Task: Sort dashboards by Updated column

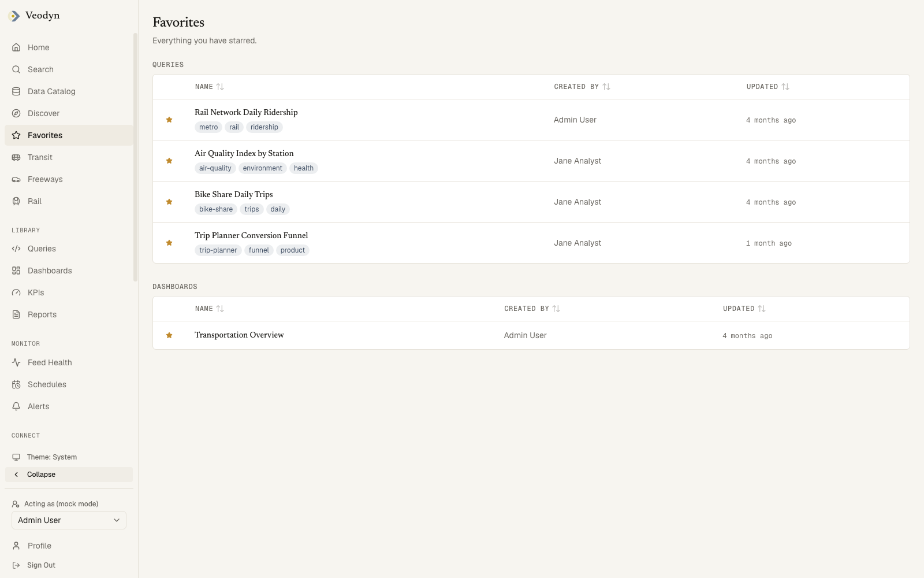Action: click(744, 309)
